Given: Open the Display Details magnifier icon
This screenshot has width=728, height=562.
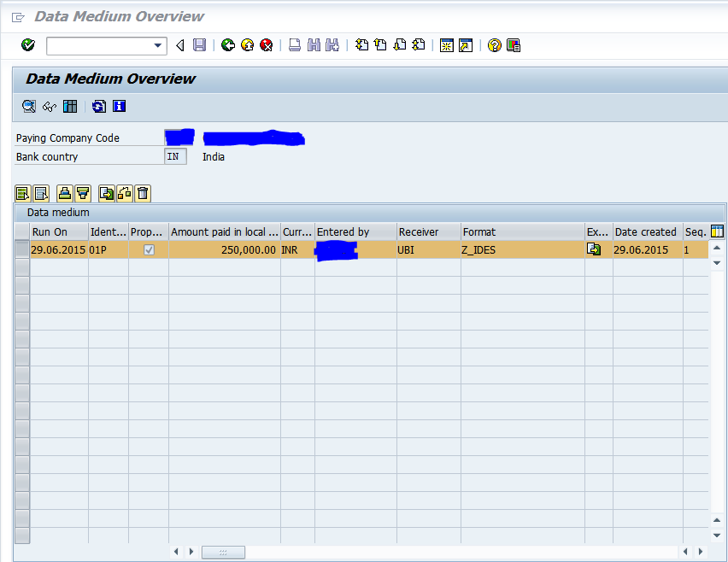Looking at the screenshot, I should pos(28,106).
